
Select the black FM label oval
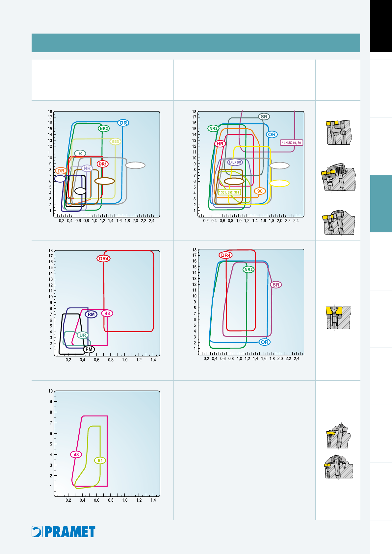[x=89, y=349]
